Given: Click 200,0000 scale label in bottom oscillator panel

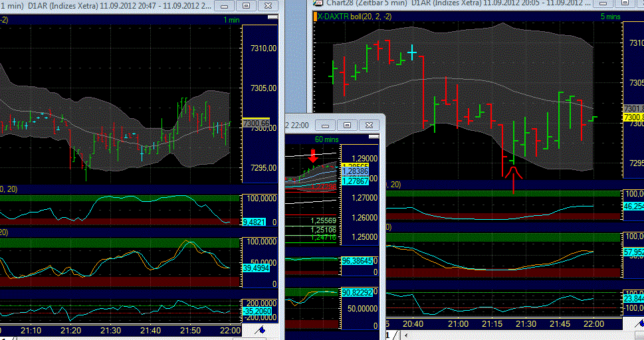Looking at the screenshot, I should 261,303.
